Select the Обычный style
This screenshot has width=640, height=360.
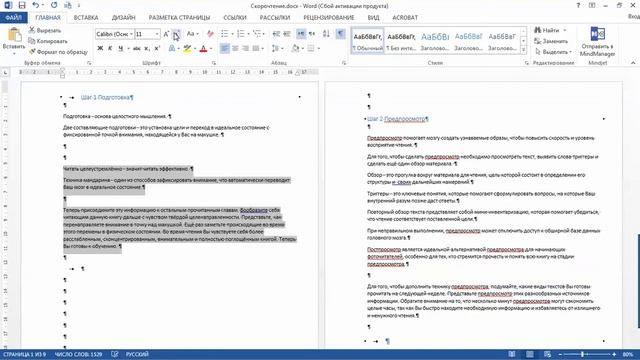click(367, 41)
